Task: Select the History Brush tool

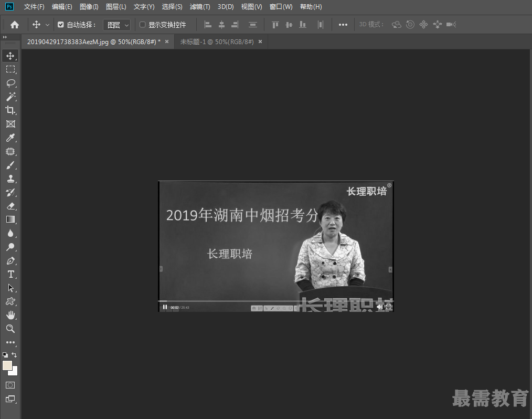Action: [10, 193]
